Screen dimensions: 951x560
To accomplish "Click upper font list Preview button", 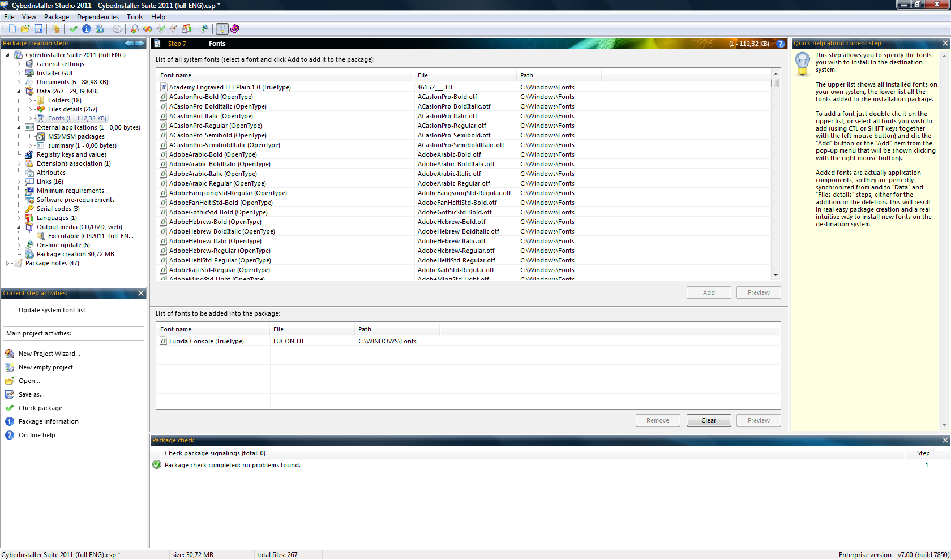I will [x=759, y=292].
